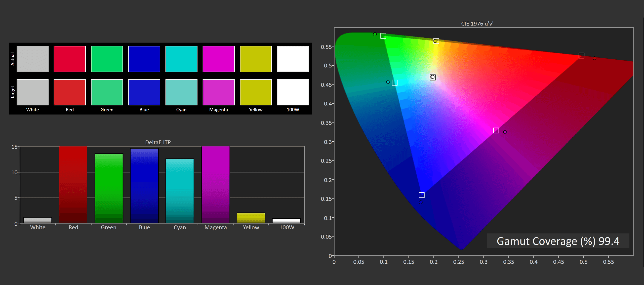Click the Actual White gray swatch
644x285 pixels.
coord(33,59)
